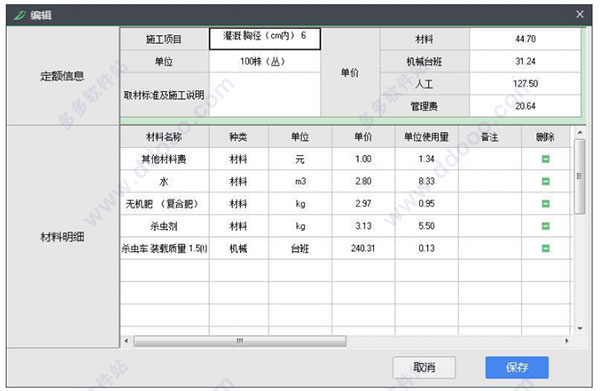Click the 取材标准及施工说明 text area

[265, 94]
